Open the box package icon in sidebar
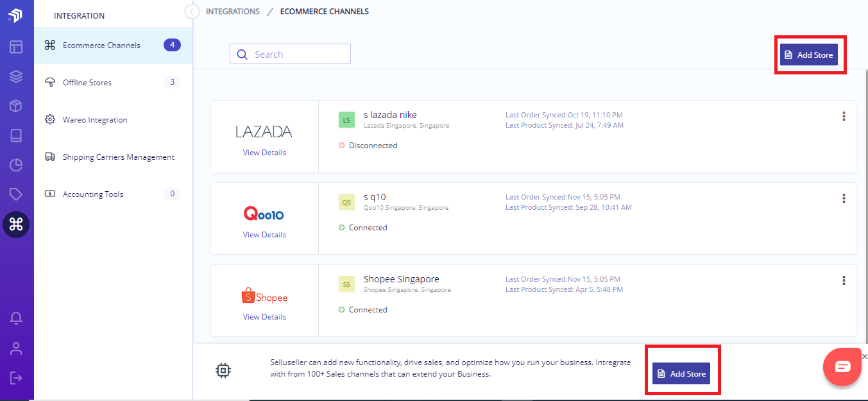This screenshot has height=401, width=868. point(16,106)
